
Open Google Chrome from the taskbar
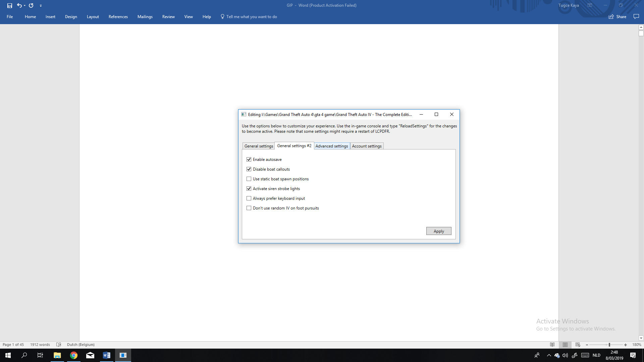[74, 355]
